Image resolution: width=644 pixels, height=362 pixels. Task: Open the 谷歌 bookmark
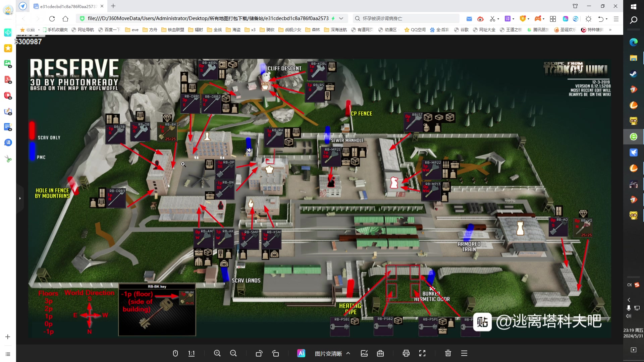tap(462, 30)
